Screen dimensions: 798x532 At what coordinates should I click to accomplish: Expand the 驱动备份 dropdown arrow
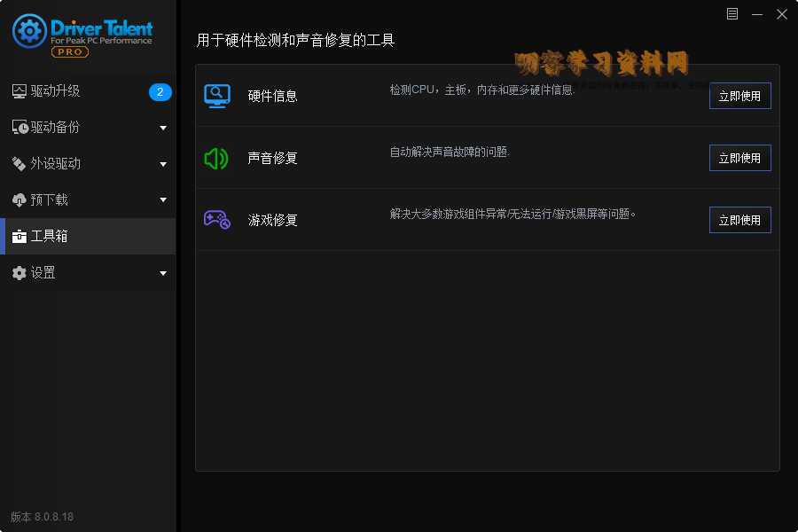click(163, 128)
